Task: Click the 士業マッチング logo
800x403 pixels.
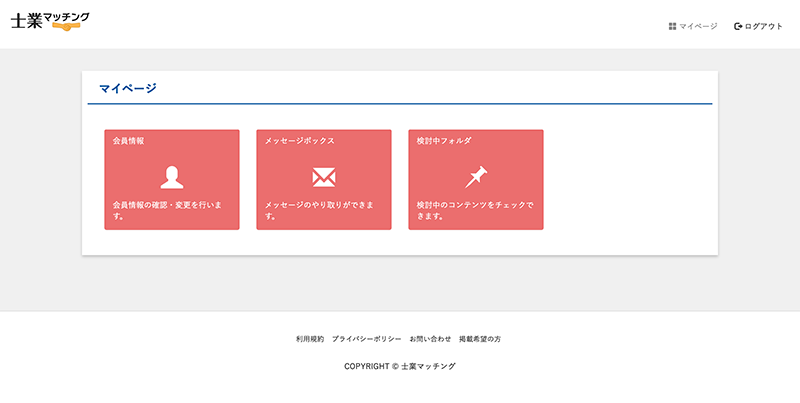Action: [50, 21]
